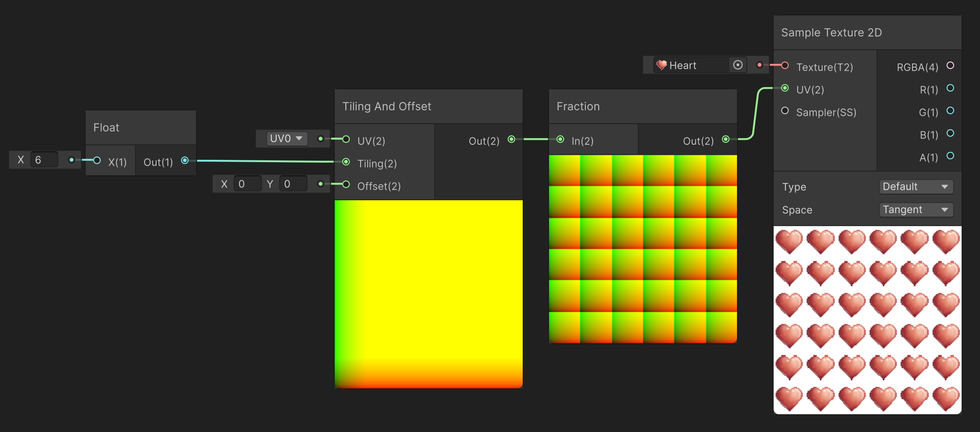Click the tiled hearts texture preview

(x=867, y=320)
